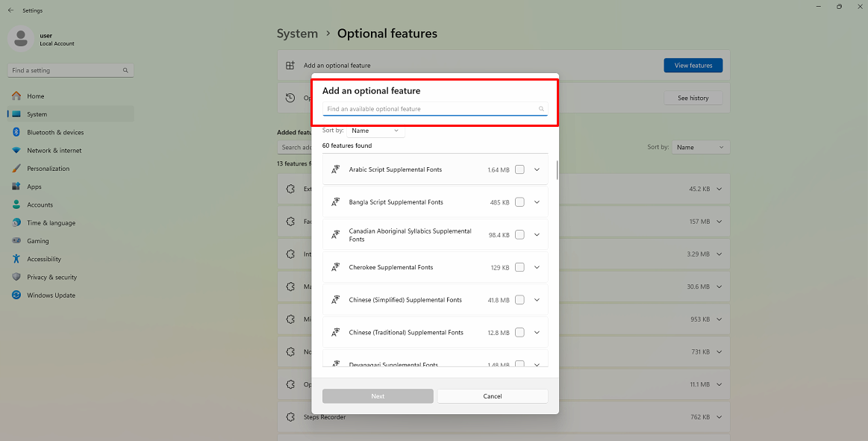Image resolution: width=868 pixels, height=441 pixels.
Task: Click Cancel in the dialog
Action: pos(493,396)
